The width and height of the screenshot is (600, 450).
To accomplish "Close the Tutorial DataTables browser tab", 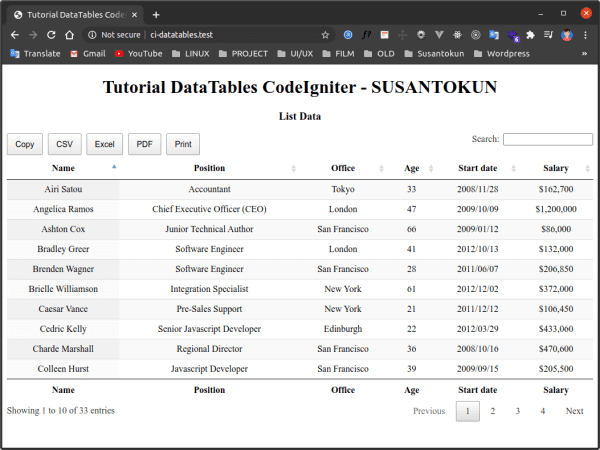I will tap(134, 15).
